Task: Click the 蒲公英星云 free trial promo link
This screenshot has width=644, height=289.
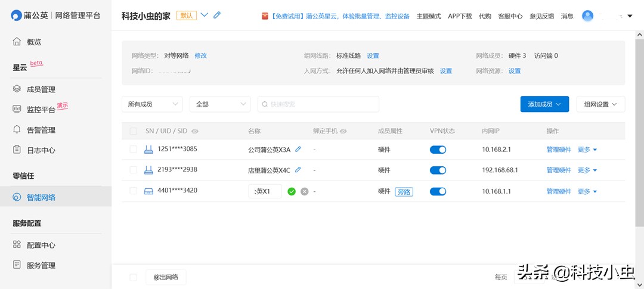Action: pyautogui.click(x=340, y=17)
